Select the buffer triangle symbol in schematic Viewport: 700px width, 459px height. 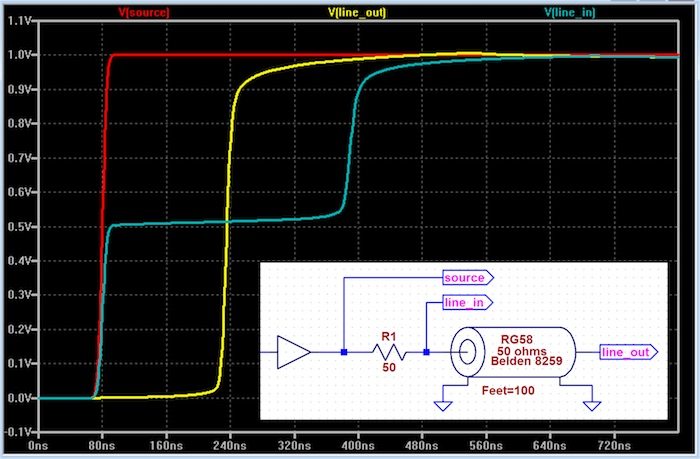292,352
